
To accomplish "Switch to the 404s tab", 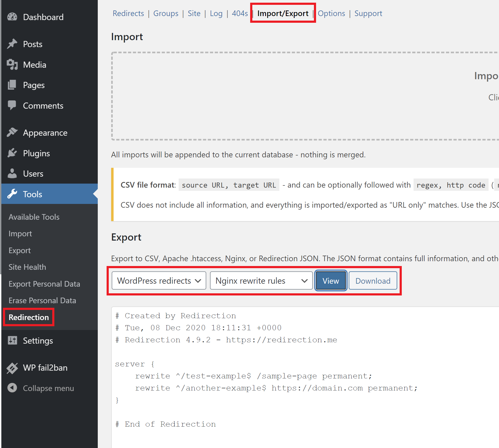I will [x=240, y=13].
